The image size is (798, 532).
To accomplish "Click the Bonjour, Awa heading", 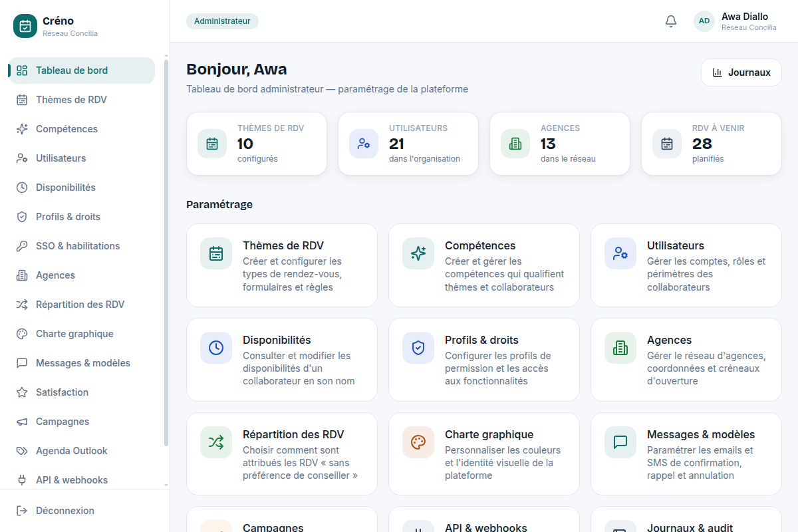I will 237,69.
